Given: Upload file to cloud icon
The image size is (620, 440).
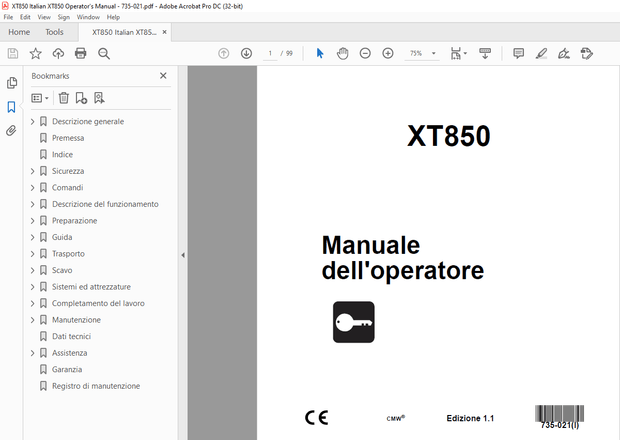Looking at the screenshot, I should point(58,53).
